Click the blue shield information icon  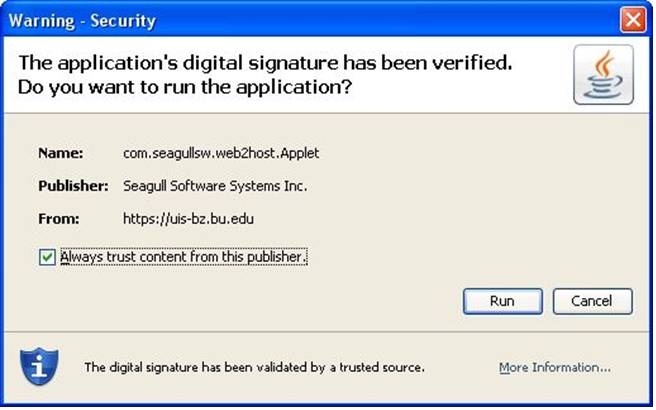pyautogui.click(x=40, y=364)
